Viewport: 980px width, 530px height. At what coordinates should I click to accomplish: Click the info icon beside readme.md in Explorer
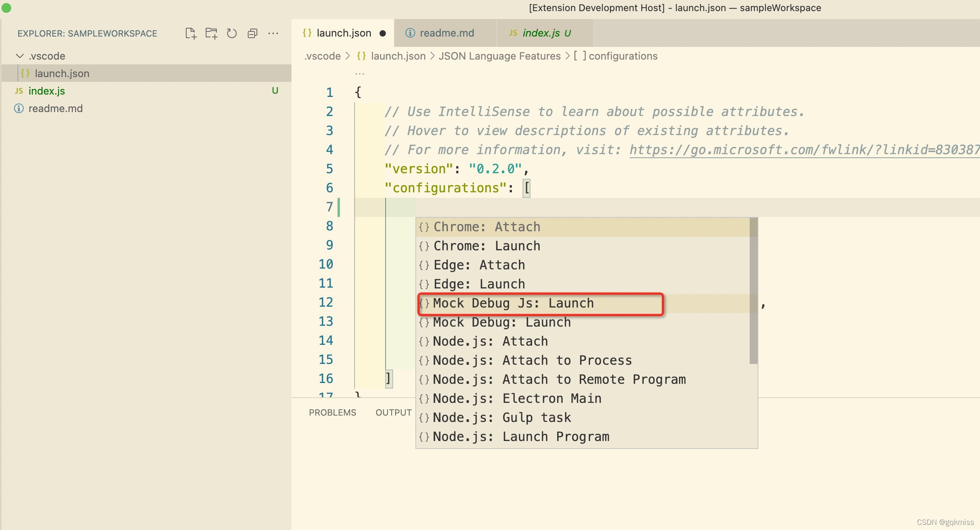click(19, 108)
